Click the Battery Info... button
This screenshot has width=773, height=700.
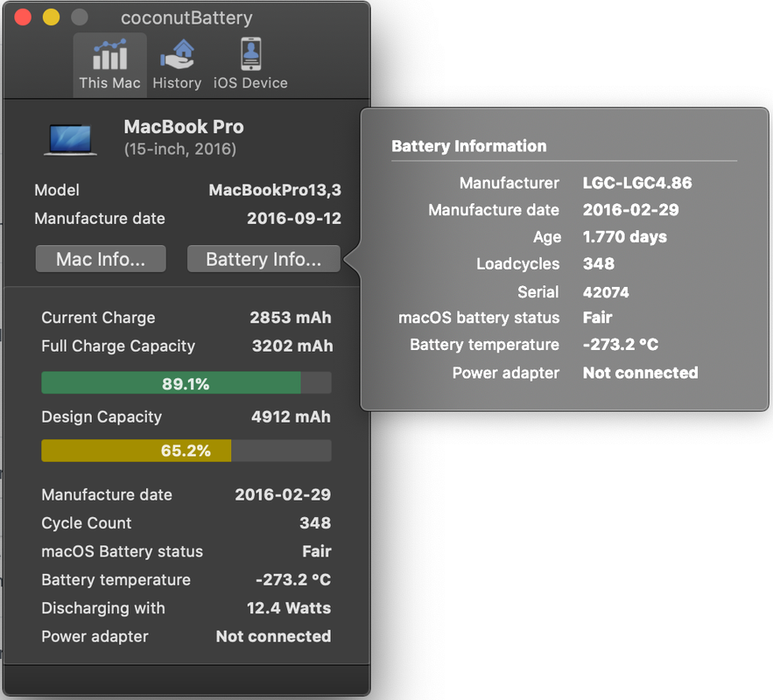point(264,259)
